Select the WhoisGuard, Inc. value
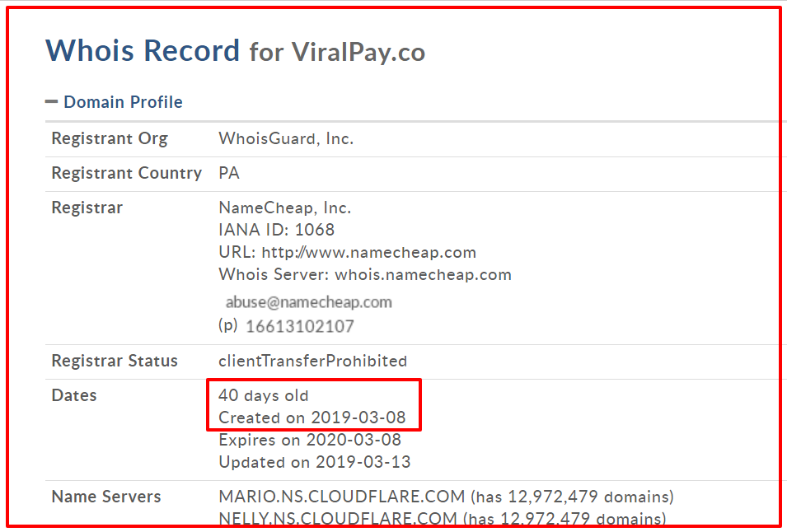Viewport: 787px width, 532px height. pyautogui.click(x=286, y=138)
